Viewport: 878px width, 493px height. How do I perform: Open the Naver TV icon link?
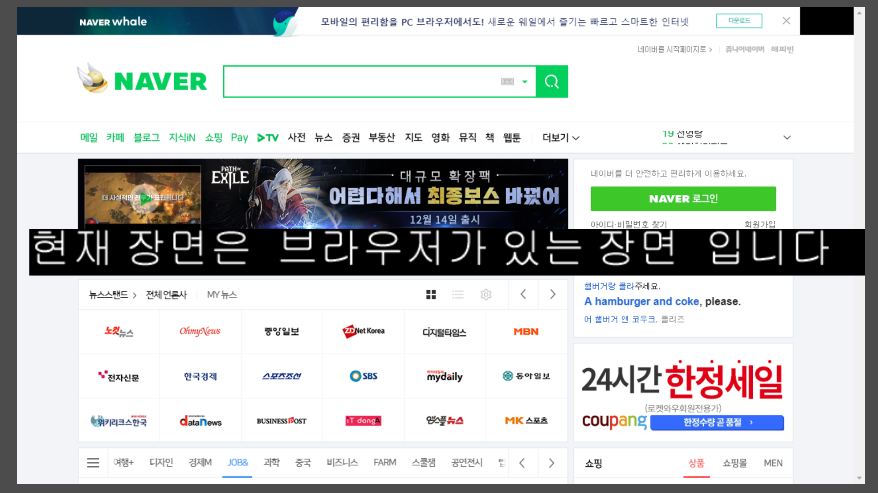(x=268, y=137)
